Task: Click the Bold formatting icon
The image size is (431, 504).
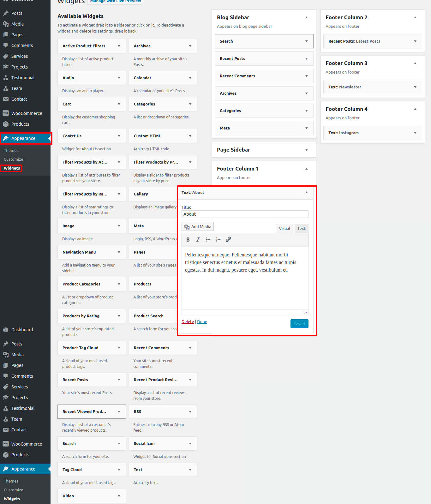Action: pos(188,240)
